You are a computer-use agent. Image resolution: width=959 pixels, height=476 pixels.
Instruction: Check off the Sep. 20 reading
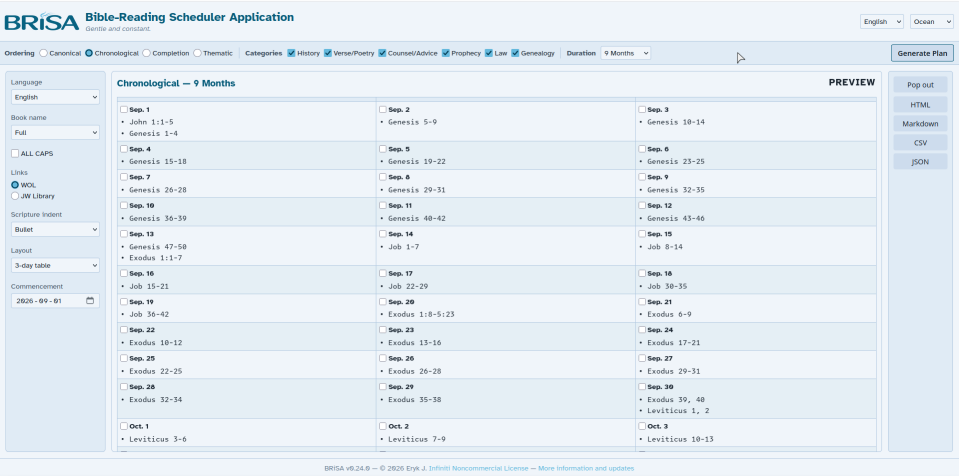tap(383, 302)
